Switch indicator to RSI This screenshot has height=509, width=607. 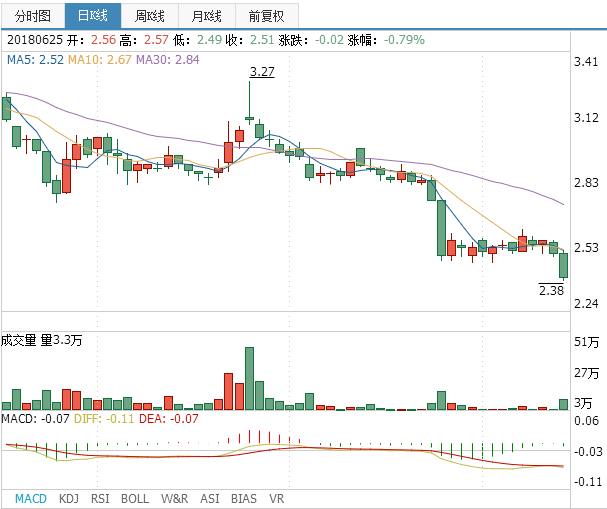pos(100,498)
